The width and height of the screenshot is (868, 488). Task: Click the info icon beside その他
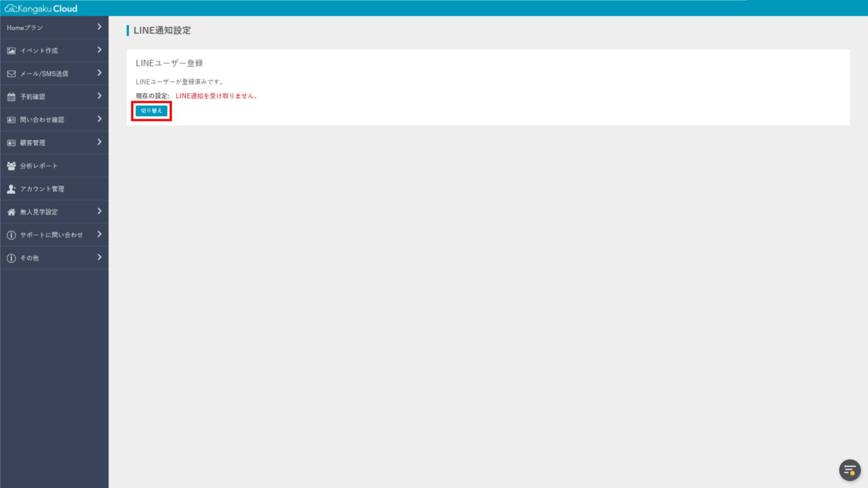point(11,258)
